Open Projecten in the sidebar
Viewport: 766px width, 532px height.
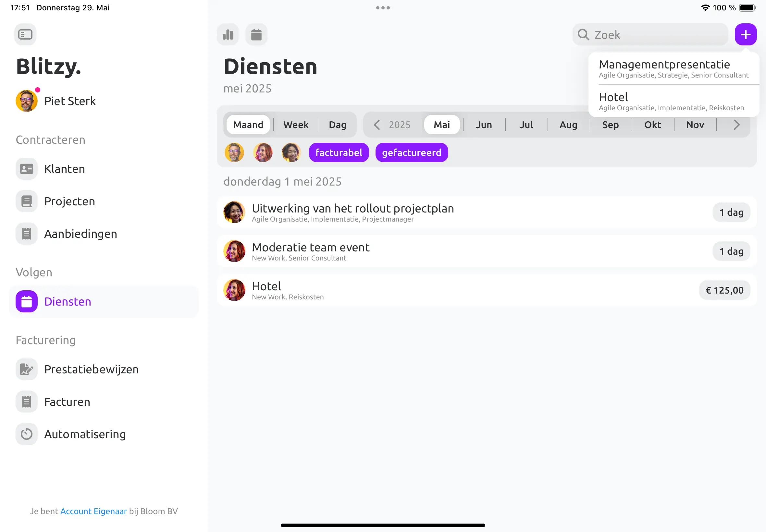(x=104, y=201)
